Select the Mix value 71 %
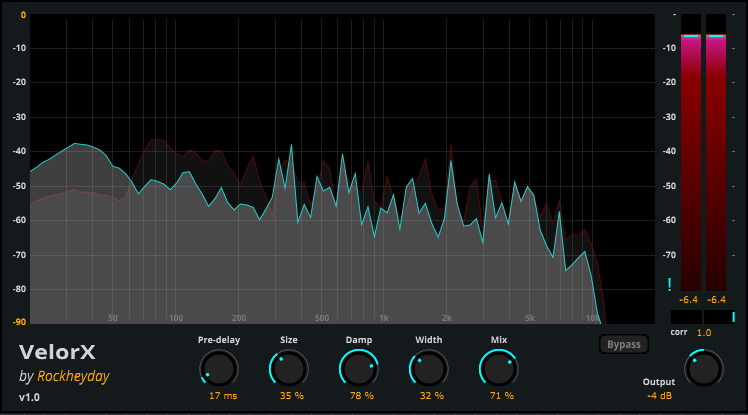Screen dimensions: 748x415 coord(501,397)
